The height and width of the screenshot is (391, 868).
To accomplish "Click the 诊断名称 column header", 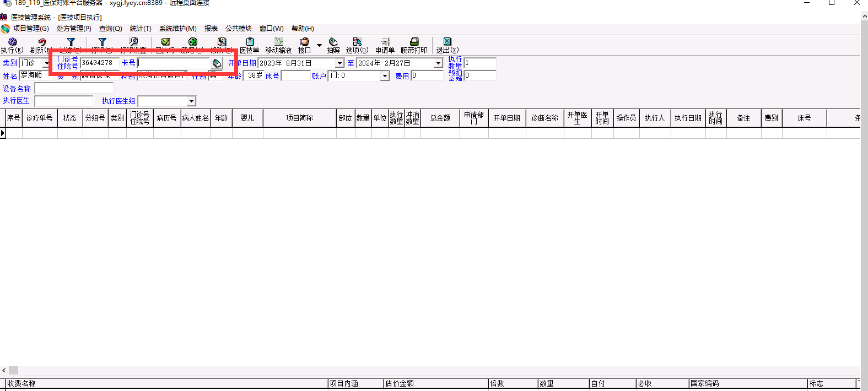I will (545, 118).
